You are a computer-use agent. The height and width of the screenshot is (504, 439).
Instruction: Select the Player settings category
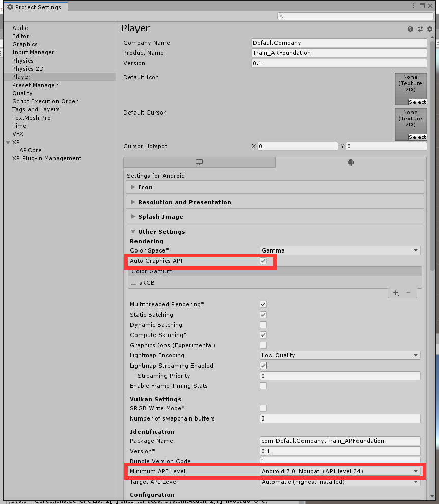point(60,77)
